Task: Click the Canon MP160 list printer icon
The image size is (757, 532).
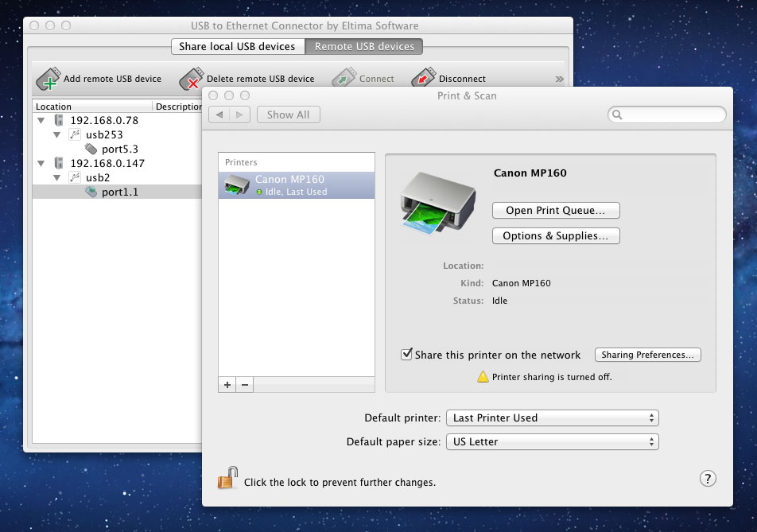Action: coord(237,185)
